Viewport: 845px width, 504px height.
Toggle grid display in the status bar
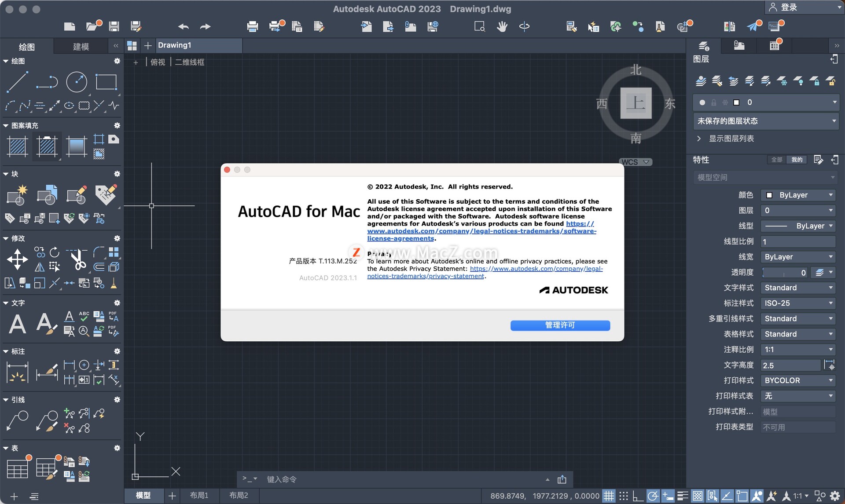point(609,496)
